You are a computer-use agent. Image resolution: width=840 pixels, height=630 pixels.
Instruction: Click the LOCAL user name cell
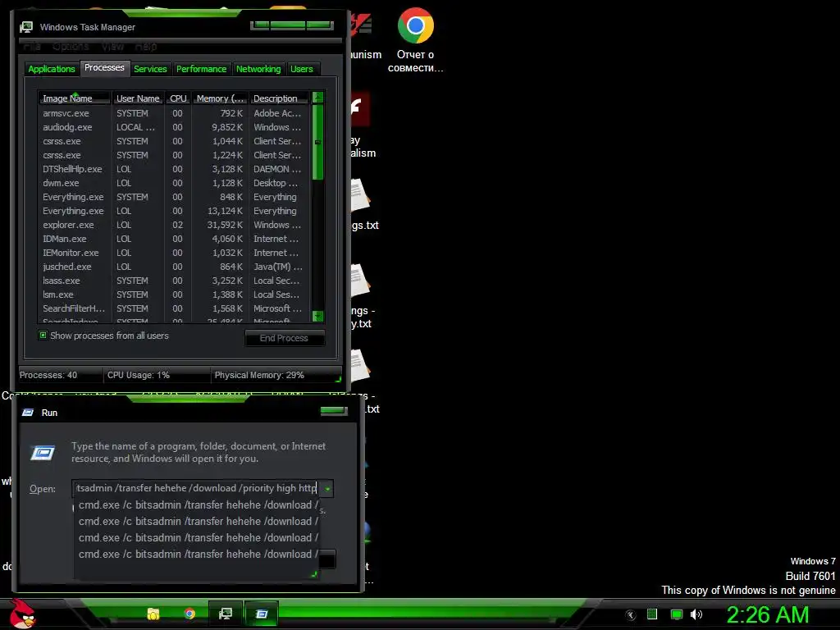(135, 127)
